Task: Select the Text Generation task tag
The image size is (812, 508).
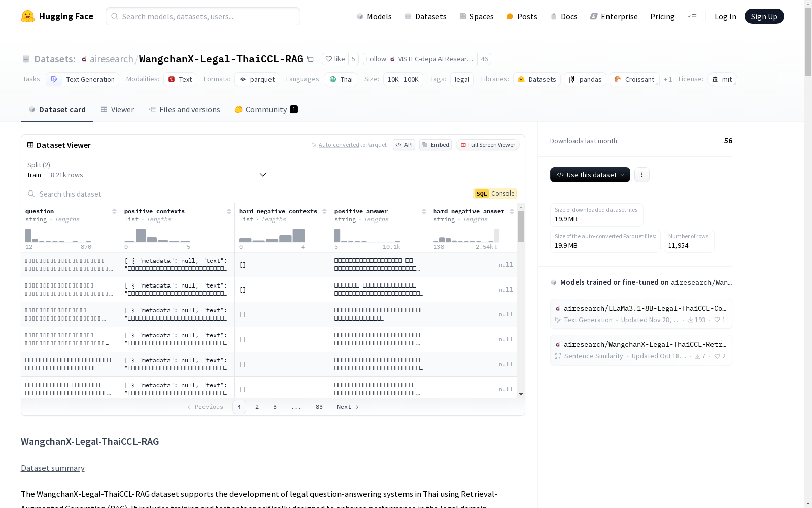Action: 82,79
